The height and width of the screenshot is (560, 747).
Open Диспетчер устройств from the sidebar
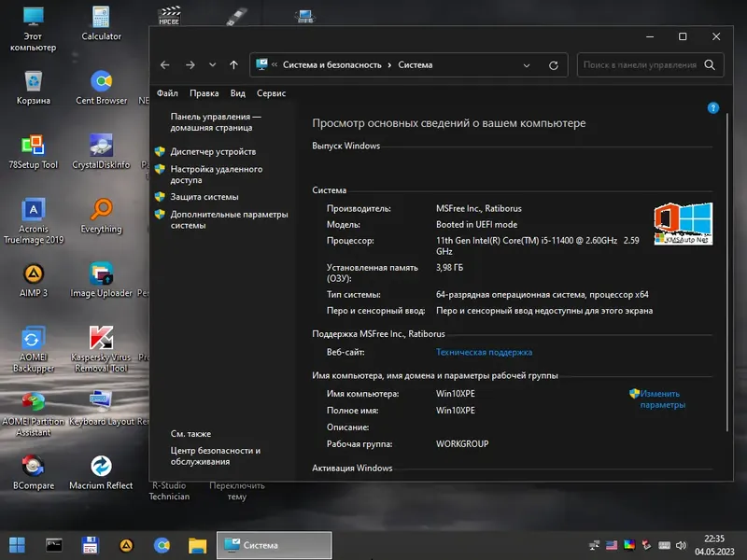click(x=212, y=151)
